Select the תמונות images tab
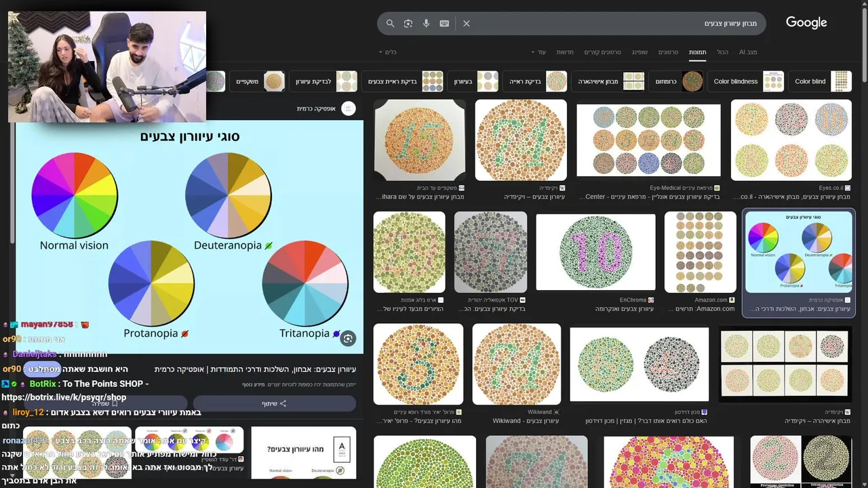Image resolution: width=868 pixels, height=488 pixels. (x=697, y=52)
